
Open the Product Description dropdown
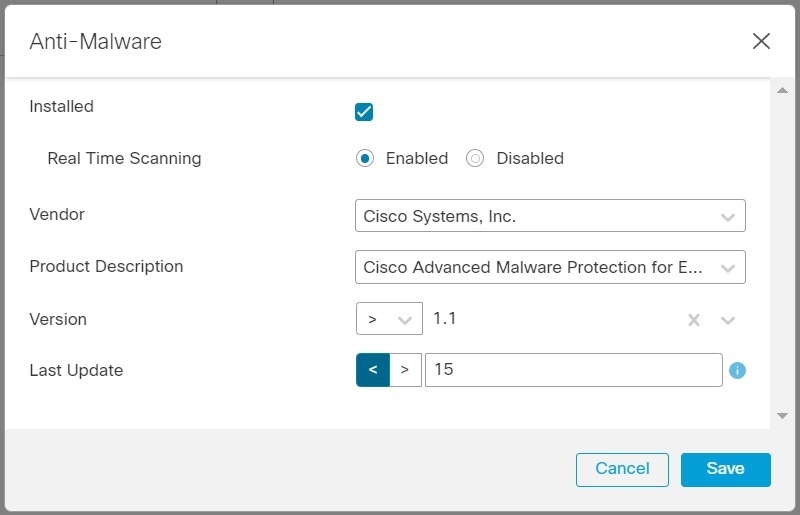click(x=550, y=267)
